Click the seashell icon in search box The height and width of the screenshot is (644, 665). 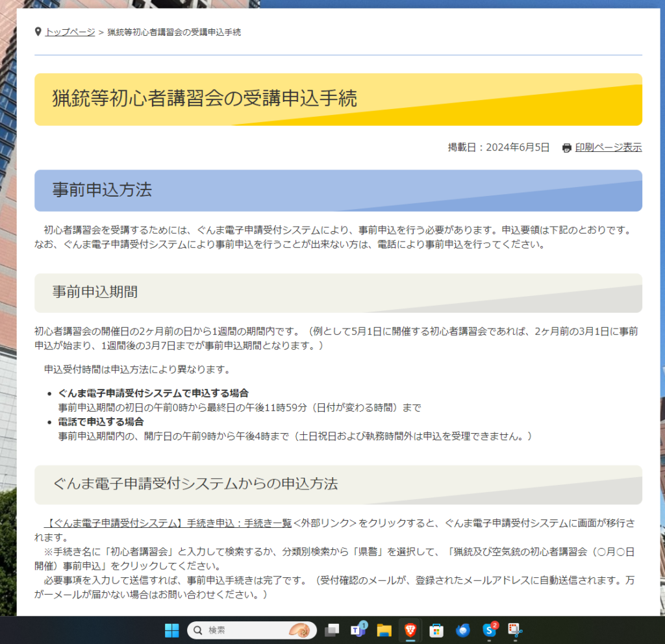pos(299,630)
